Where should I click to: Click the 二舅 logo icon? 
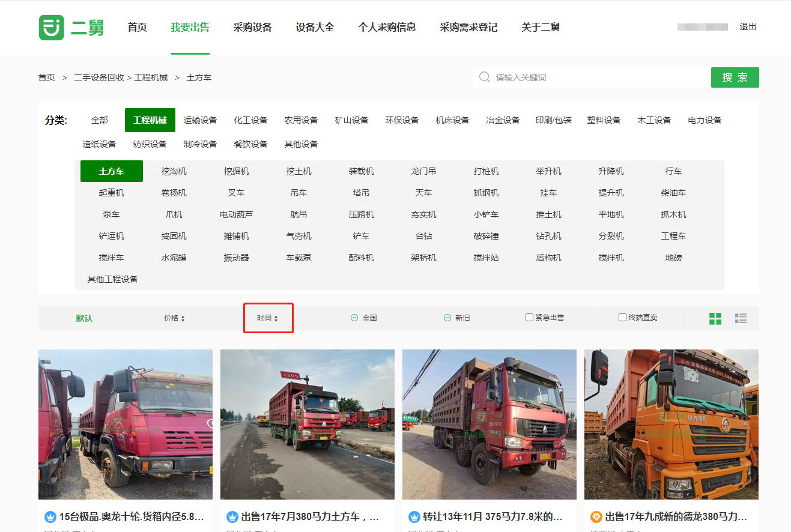[x=52, y=28]
